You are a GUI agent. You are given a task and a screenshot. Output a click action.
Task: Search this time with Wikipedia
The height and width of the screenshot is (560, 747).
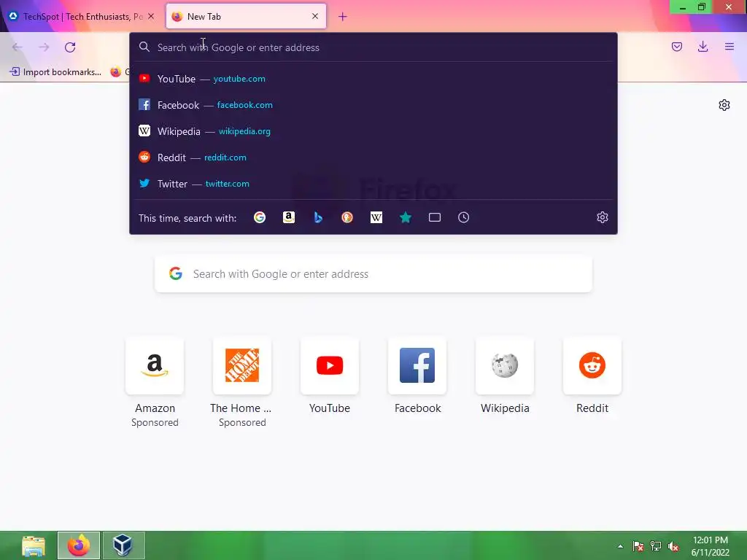(376, 217)
